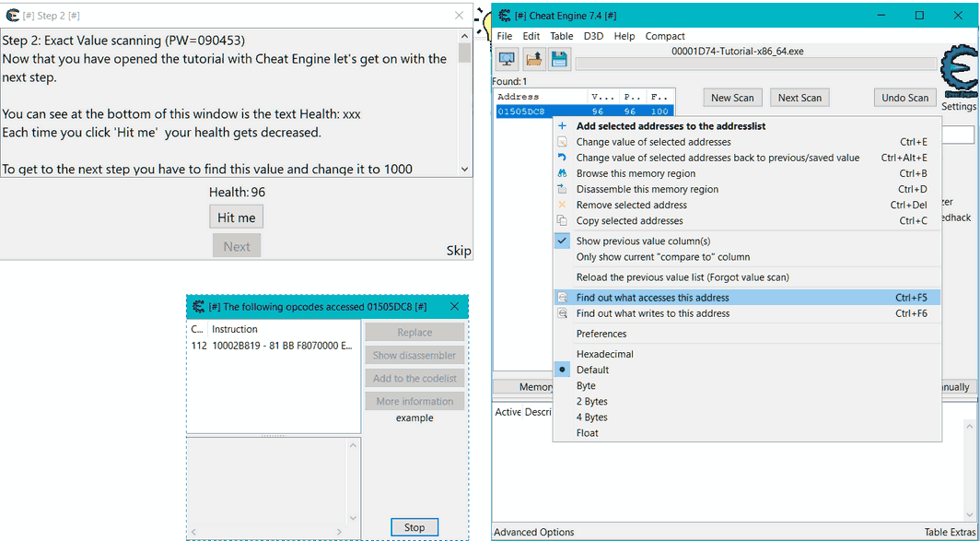Click the undo arrow icon for reverting values
This screenshot has width=980, height=541.
click(x=562, y=157)
